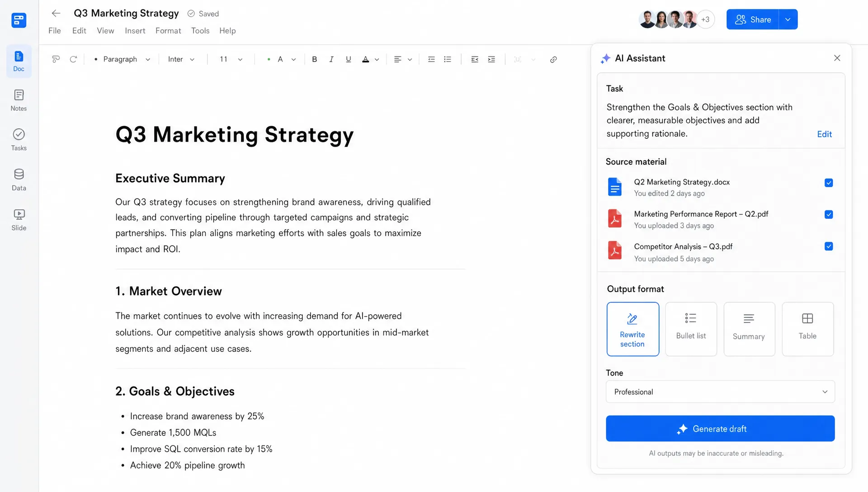
Task: Open the Data sidebar section
Action: [19, 180]
